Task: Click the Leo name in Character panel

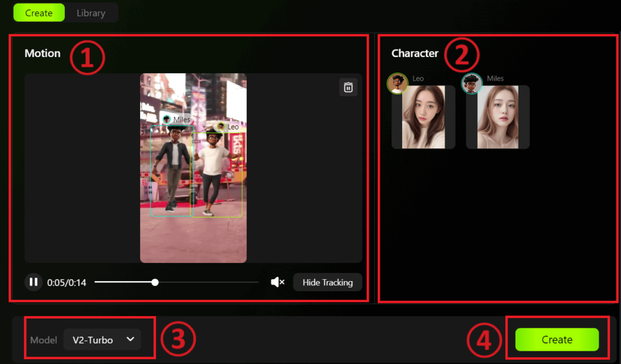Action: (x=418, y=78)
